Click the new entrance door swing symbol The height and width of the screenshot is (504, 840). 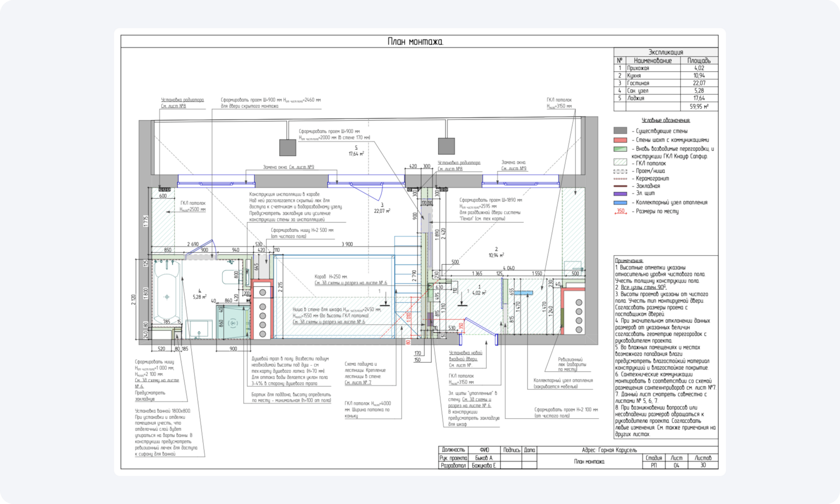[x=480, y=326]
